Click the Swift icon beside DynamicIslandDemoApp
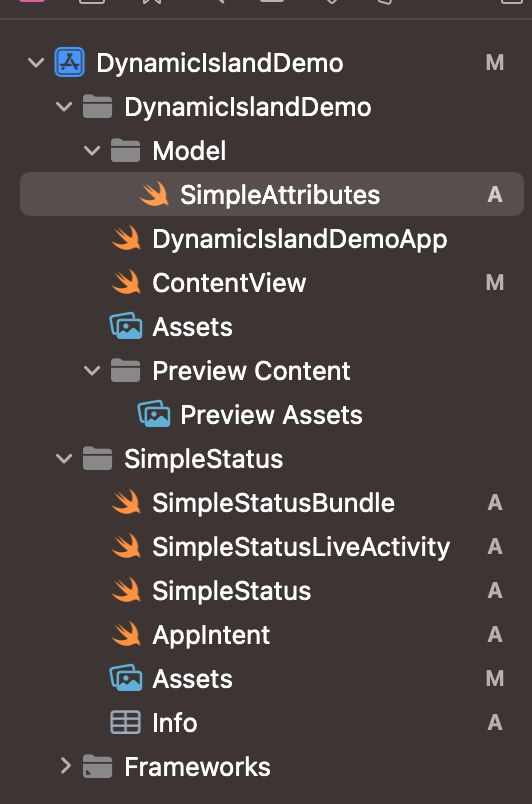The width and height of the screenshot is (532, 804). click(x=126, y=238)
